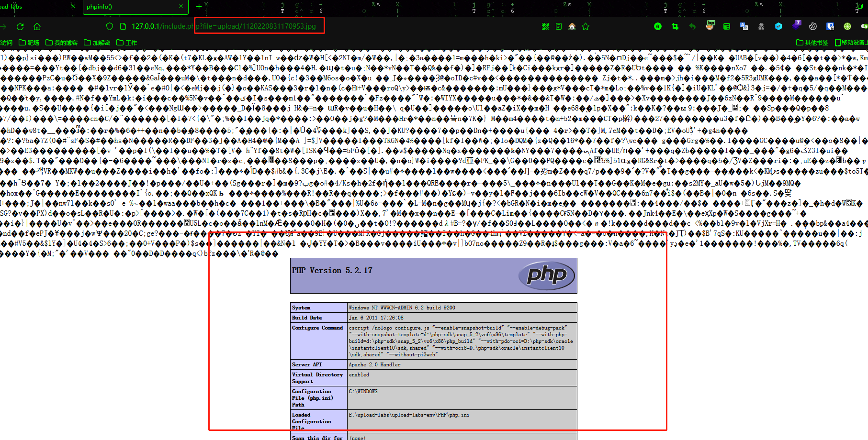Click the PHP Version 5.2.17 heading
This screenshot has width=868, height=440.
[x=332, y=271]
